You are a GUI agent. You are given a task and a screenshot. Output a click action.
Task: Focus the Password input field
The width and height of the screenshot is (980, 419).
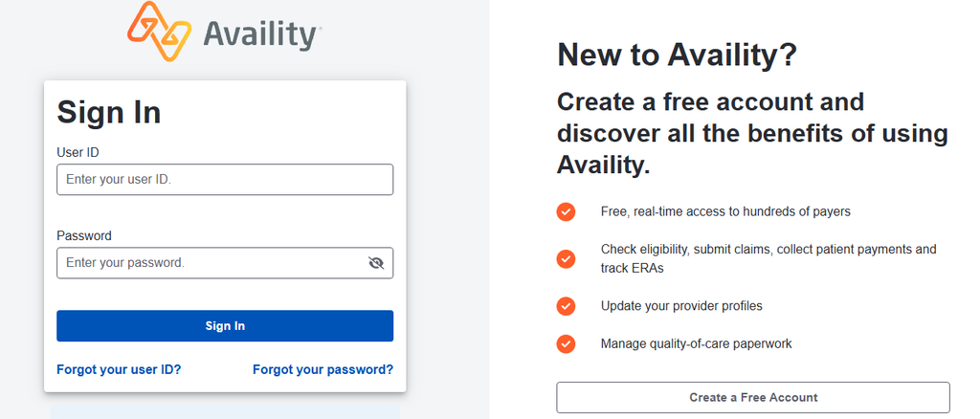click(x=225, y=263)
